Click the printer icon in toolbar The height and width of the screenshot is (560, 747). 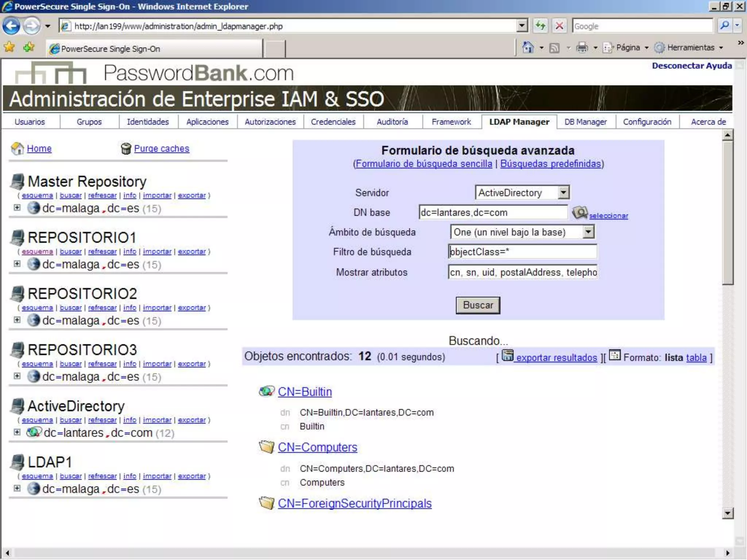click(x=582, y=47)
